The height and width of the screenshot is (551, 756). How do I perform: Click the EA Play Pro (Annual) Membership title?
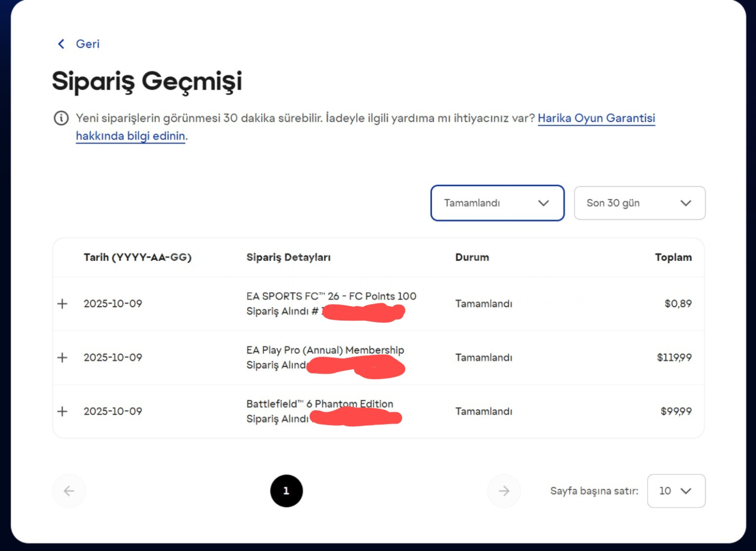pyautogui.click(x=325, y=350)
